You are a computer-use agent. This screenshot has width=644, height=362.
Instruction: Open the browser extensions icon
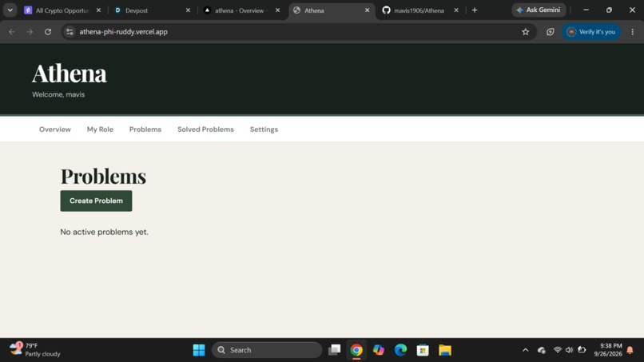coord(551,32)
